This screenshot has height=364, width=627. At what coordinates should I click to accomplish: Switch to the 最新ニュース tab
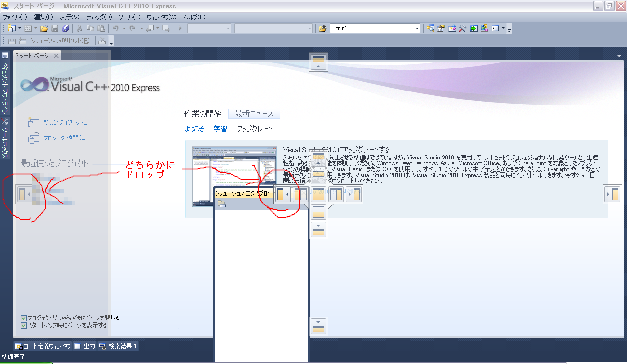254,114
